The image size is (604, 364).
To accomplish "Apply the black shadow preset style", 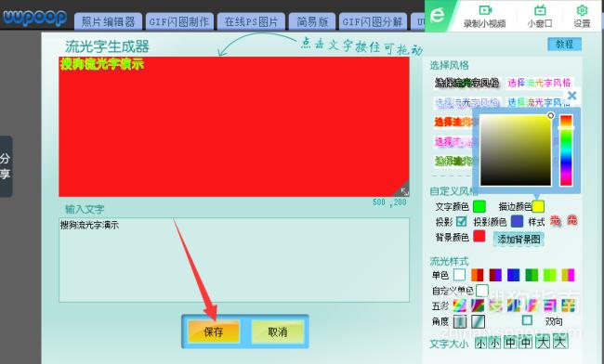I will 466,83.
